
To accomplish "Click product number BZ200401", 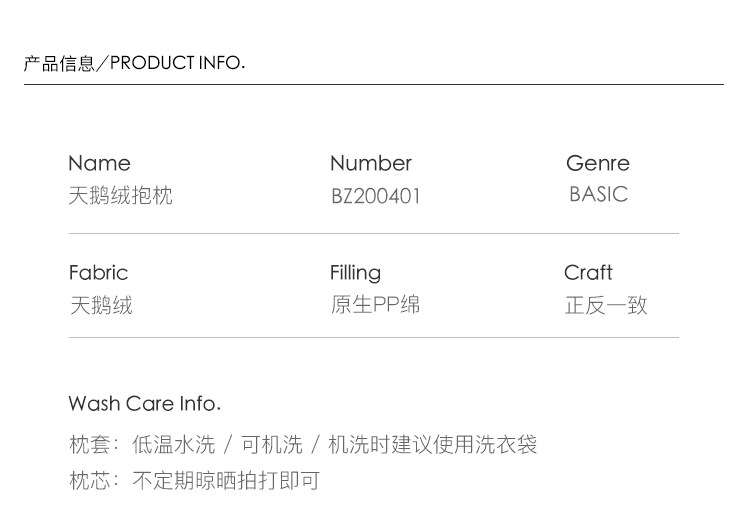I will click(375, 196).
